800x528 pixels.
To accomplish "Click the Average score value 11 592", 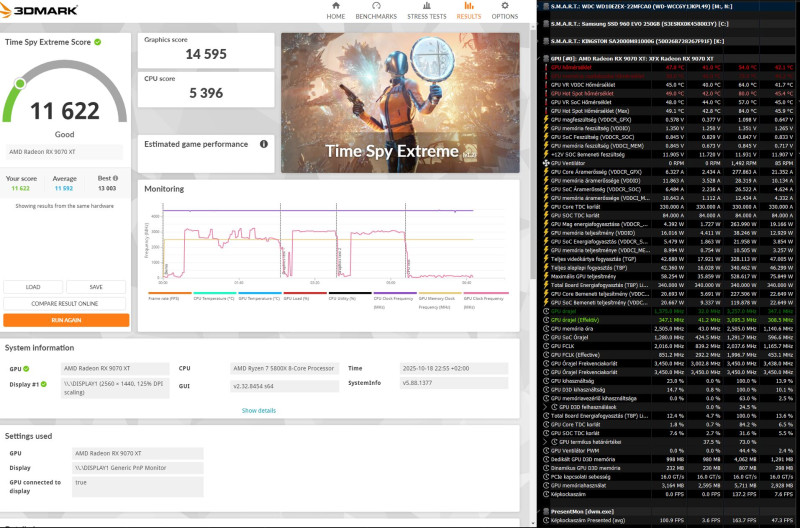I will click(64, 188).
